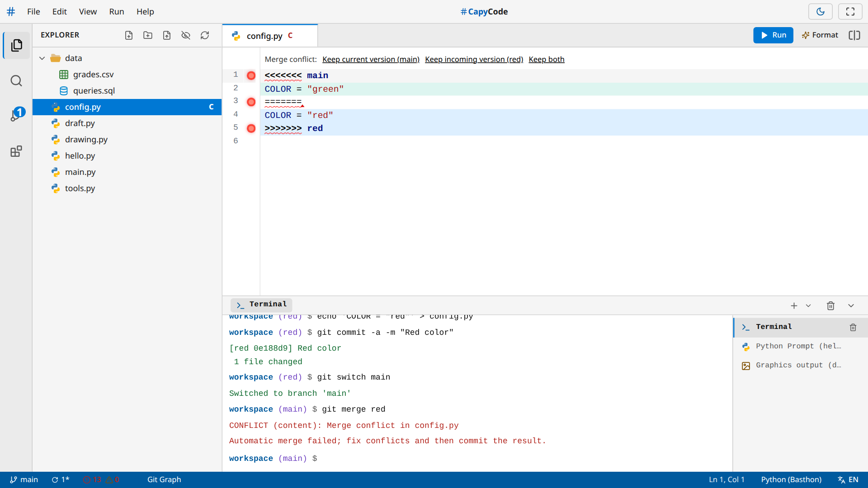Add a new terminal with plus icon

tap(794, 306)
